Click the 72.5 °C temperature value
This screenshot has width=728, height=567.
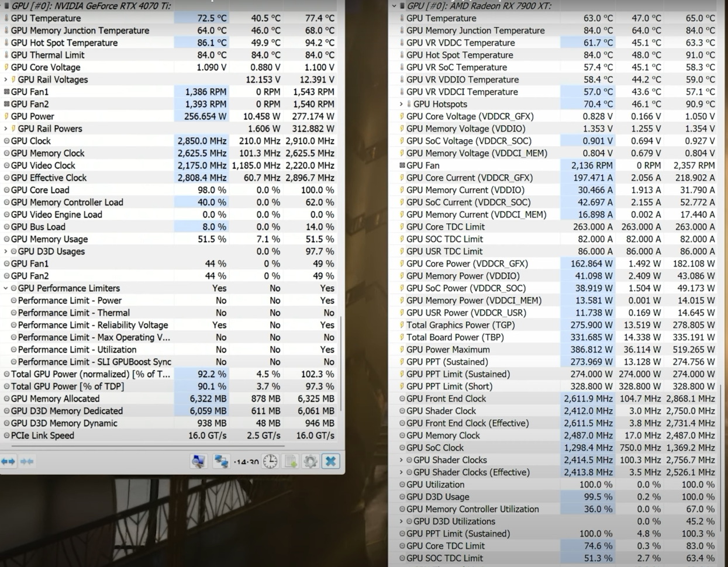click(201, 18)
